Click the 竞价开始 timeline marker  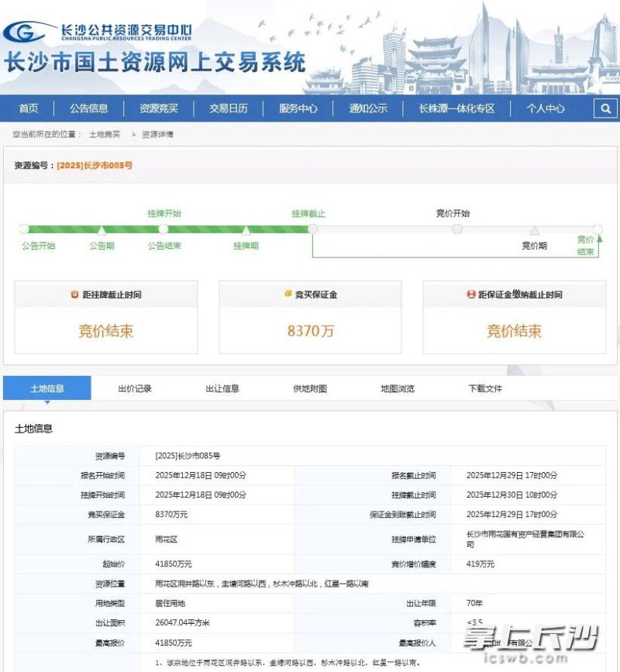454,229
